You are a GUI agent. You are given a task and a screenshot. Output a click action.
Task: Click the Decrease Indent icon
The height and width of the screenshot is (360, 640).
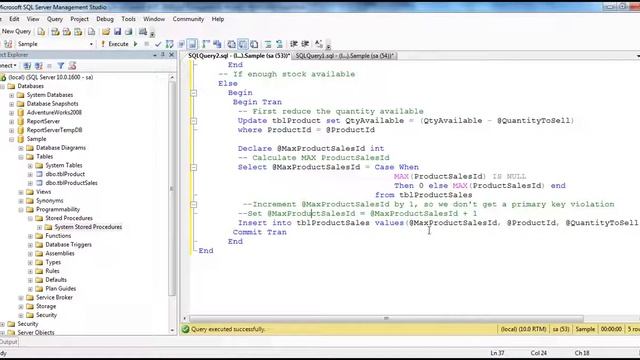click(294, 44)
